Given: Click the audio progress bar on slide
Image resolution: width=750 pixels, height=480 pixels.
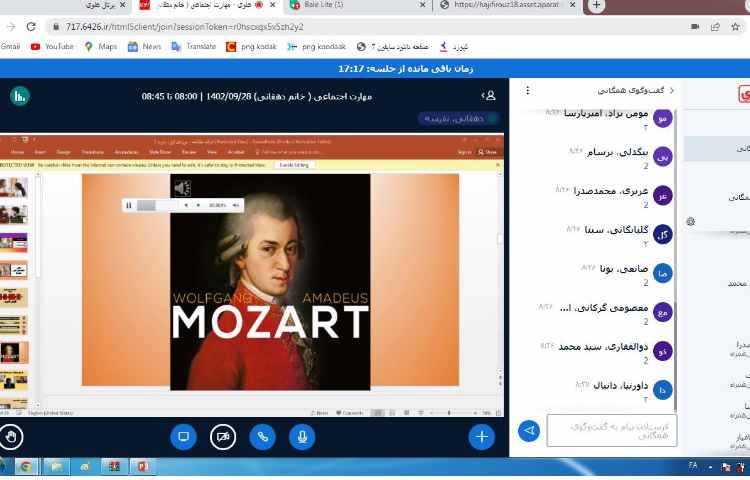Looking at the screenshot, I should (158, 205).
